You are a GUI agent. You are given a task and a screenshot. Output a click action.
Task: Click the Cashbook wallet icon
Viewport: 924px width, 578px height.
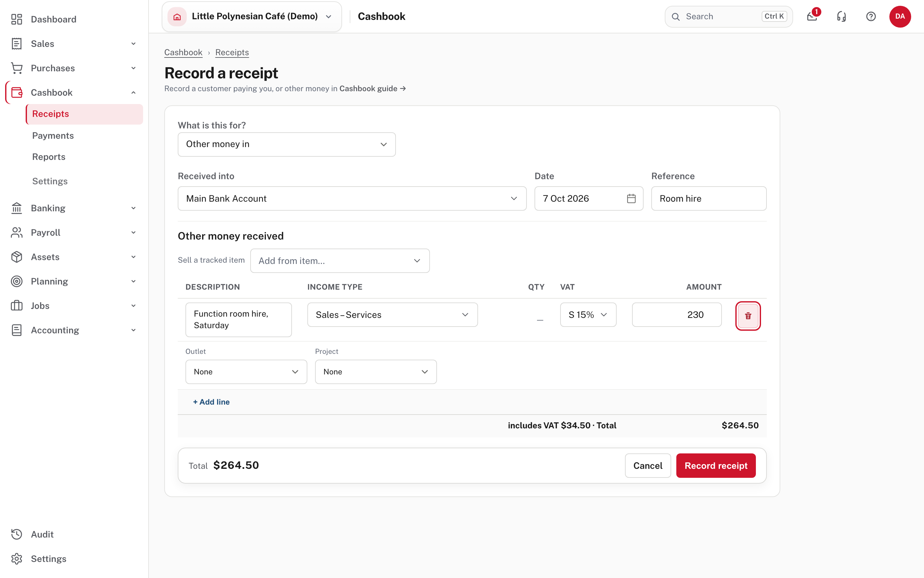(16, 92)
